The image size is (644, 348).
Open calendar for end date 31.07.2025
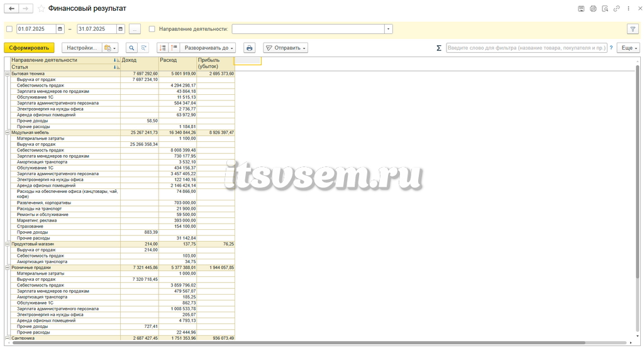pos(120,29)
